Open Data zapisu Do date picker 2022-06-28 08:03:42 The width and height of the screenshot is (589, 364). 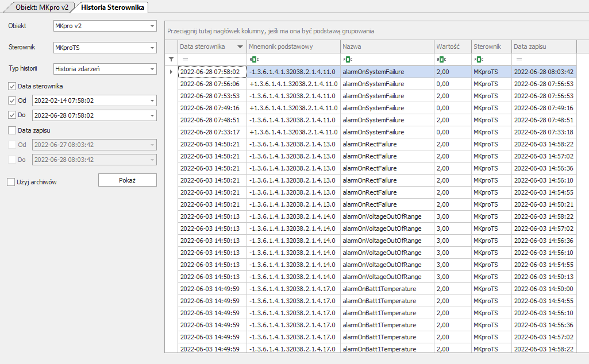pos(152,160)
